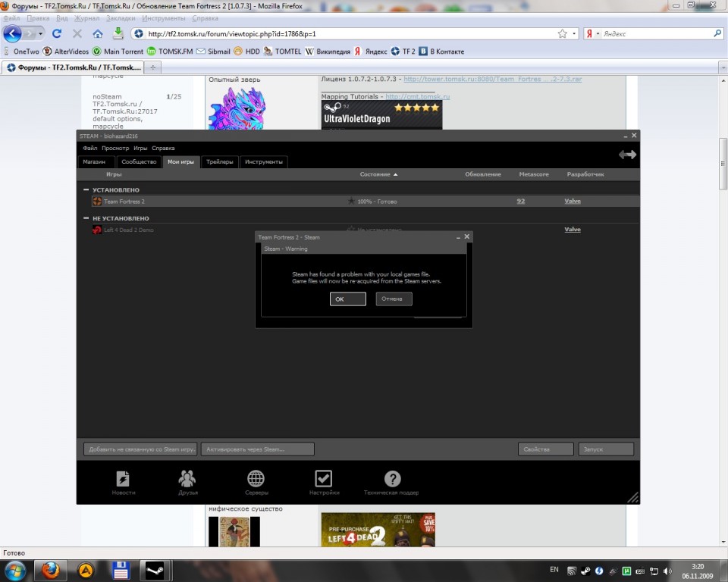Image resolution: width=728 pixels, height=582 pixels.
Task: Toggle the favorite star beside Team Fortress 2
Action: (x=351, y=201)
